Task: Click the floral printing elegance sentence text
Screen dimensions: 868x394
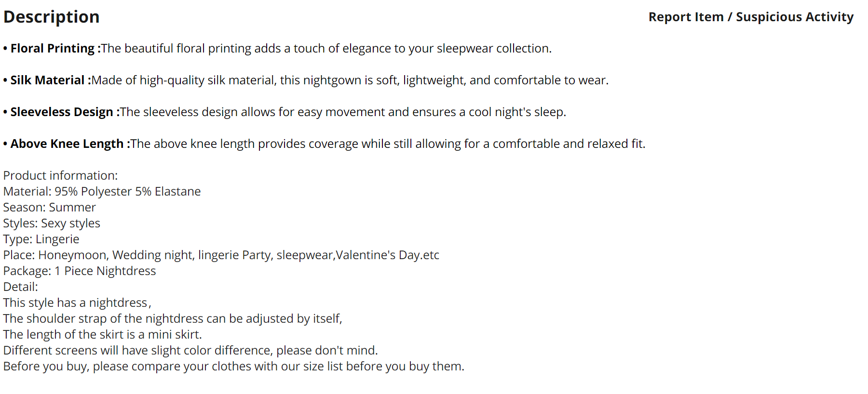Action: (326, 48)
